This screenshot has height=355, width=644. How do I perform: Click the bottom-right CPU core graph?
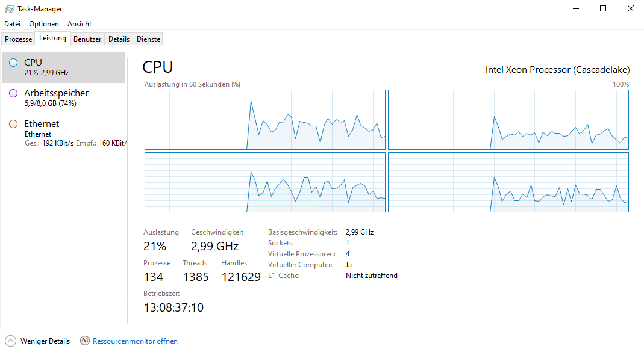pos(508,182)
